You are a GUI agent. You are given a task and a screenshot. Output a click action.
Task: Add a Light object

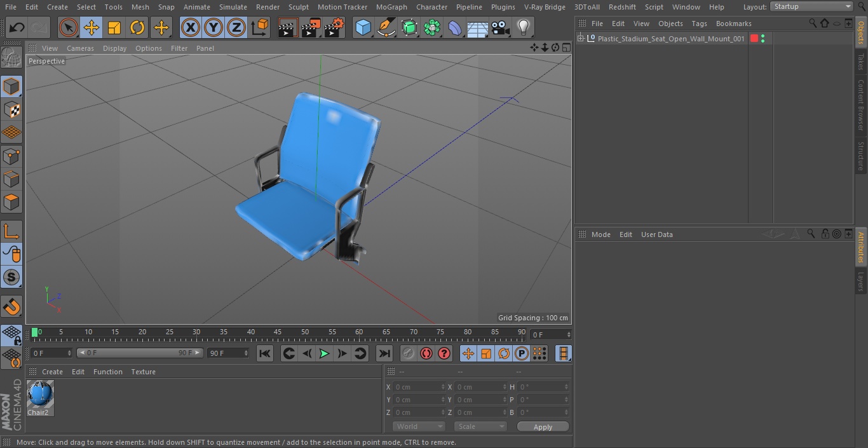524,27
